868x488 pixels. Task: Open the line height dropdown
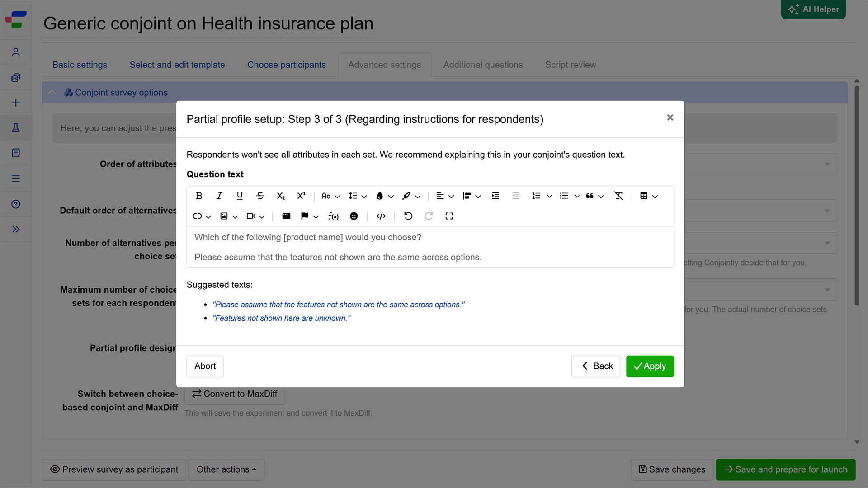click(357, 196)
